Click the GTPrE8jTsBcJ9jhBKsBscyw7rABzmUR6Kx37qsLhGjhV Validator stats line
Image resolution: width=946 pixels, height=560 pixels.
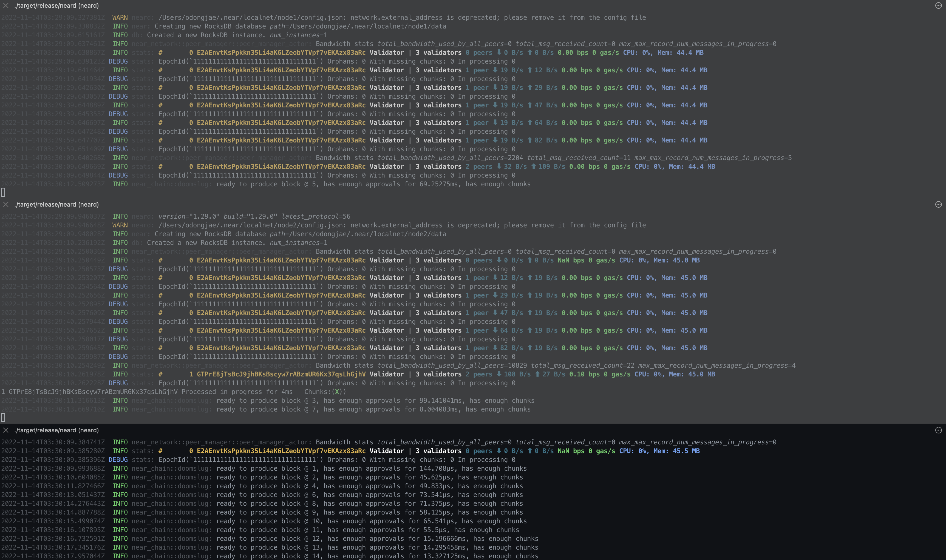click(x=281, y=374)
